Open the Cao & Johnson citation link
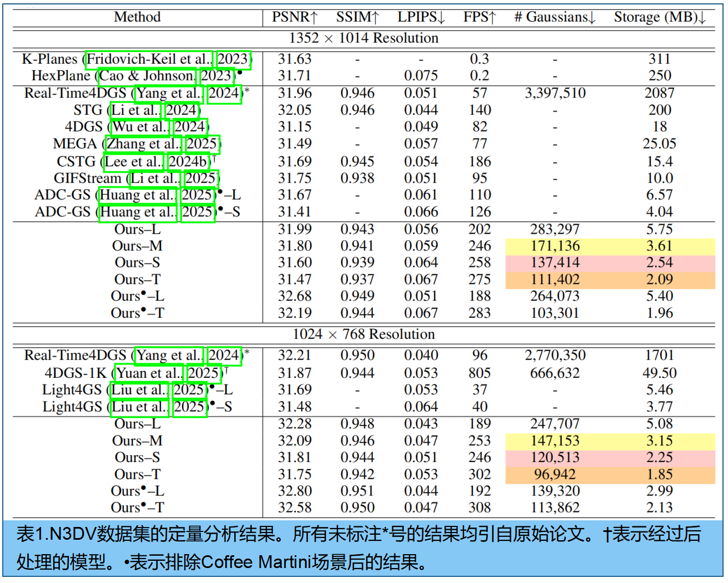This screenshot has width=728, height=583. [147, 76]
